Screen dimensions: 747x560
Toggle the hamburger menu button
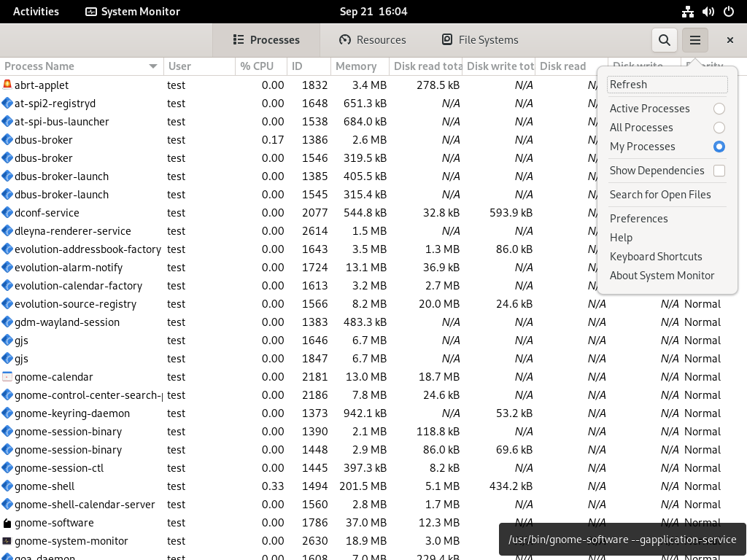[x=695, y=40]
